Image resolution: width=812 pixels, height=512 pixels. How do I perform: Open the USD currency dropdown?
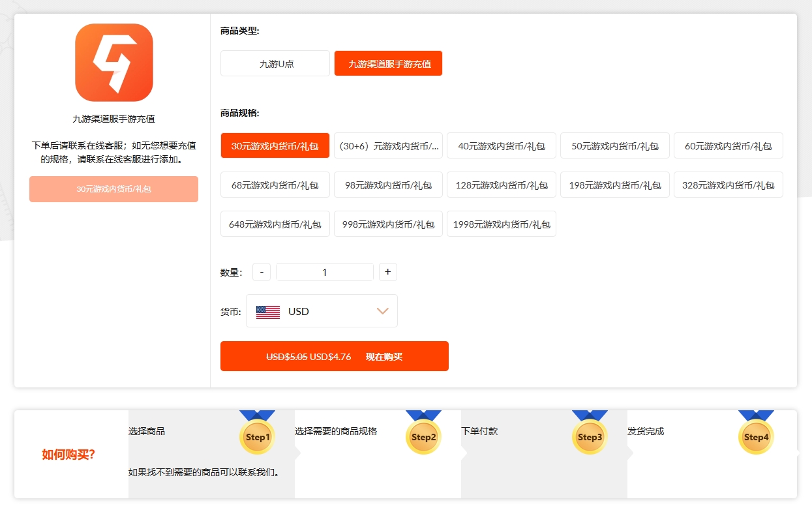(x=322, y=311)
